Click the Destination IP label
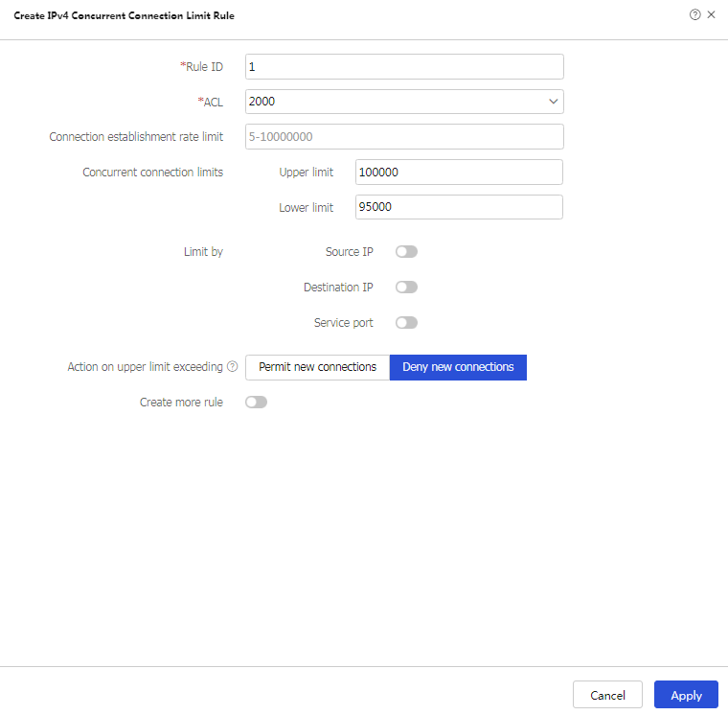Image resolution: width=728 pixels, height=715 pixels. click(338, 288)
